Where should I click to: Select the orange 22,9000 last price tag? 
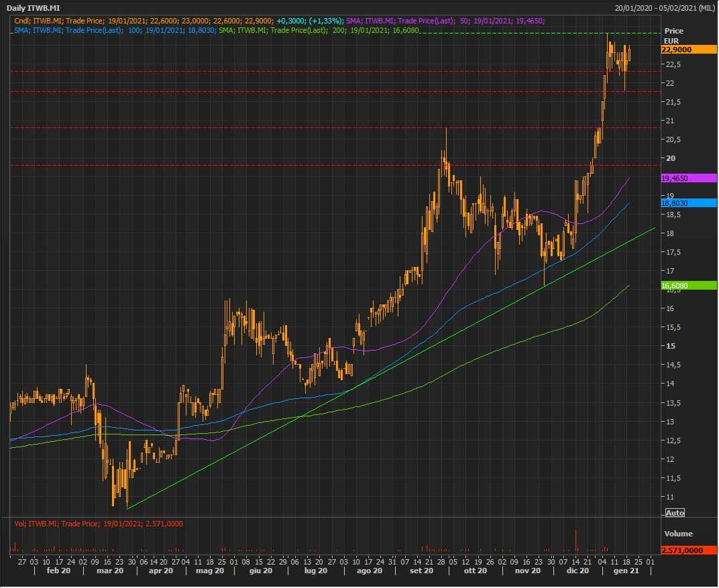pos(689,50)
